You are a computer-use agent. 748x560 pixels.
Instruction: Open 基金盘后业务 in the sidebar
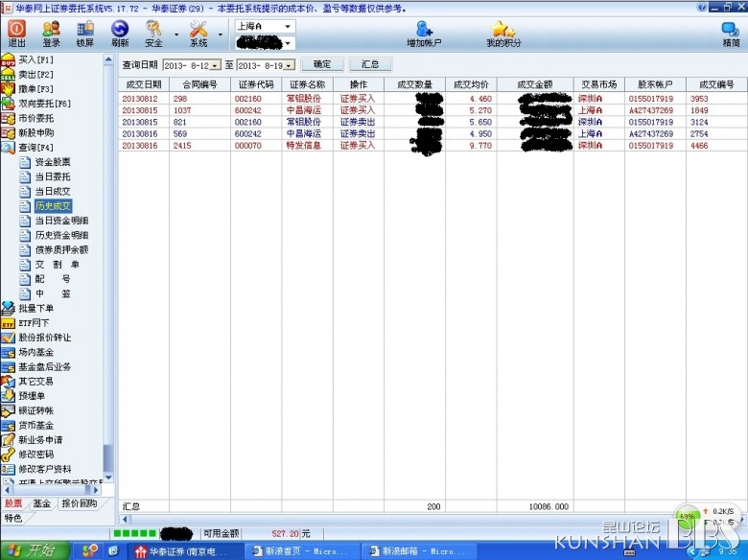pos(44,367)
